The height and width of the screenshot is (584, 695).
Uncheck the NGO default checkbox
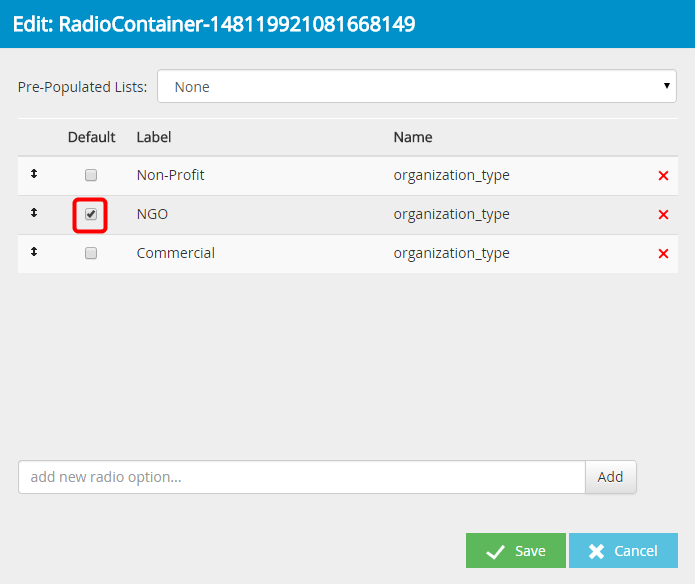(x=91, y=214)
